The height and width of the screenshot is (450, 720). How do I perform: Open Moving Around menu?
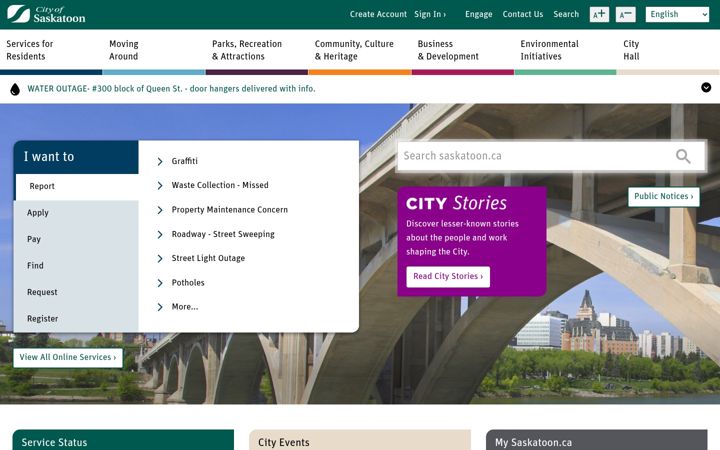124,50
